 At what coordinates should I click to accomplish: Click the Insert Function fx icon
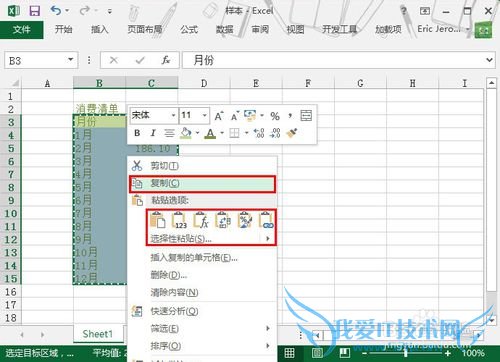(166, 60)
